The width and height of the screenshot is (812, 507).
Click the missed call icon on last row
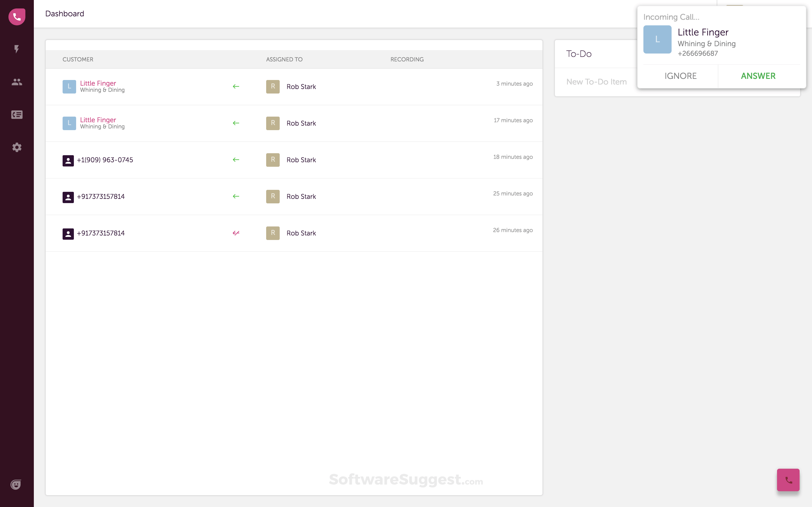[x=236, y=233]
